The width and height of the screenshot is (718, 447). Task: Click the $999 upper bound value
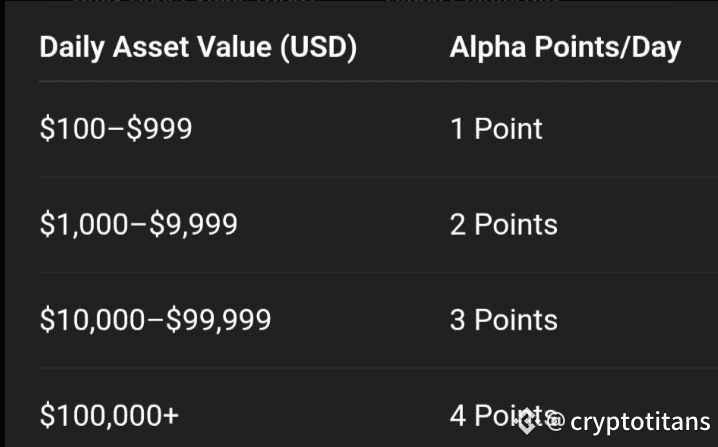[159, 129]
